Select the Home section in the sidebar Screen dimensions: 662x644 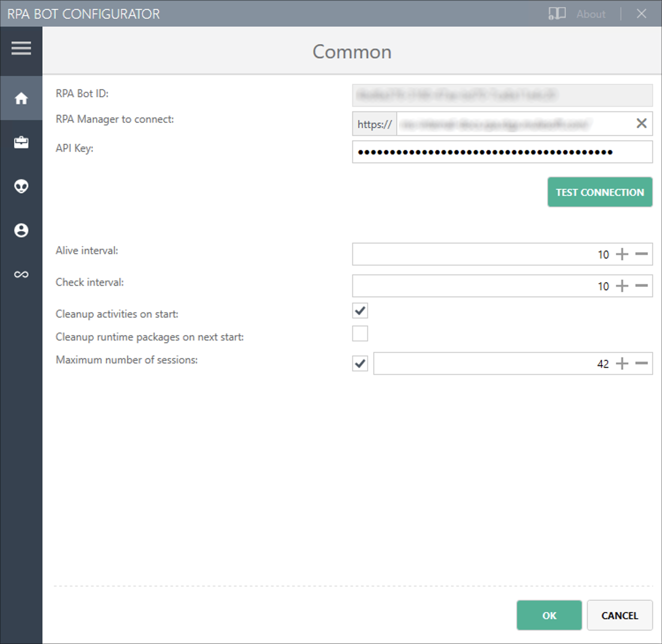(x=21, y=98)
